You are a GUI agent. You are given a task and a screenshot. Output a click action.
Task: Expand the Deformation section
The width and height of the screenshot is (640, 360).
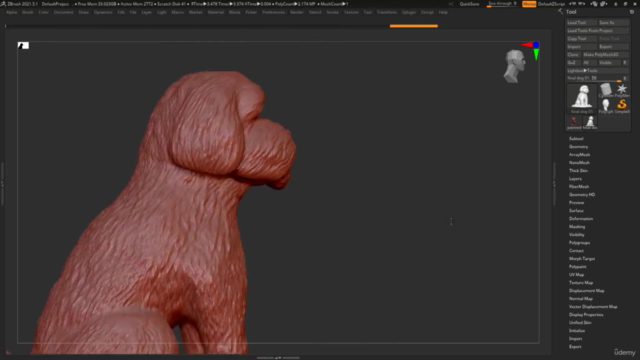(581, 219)
